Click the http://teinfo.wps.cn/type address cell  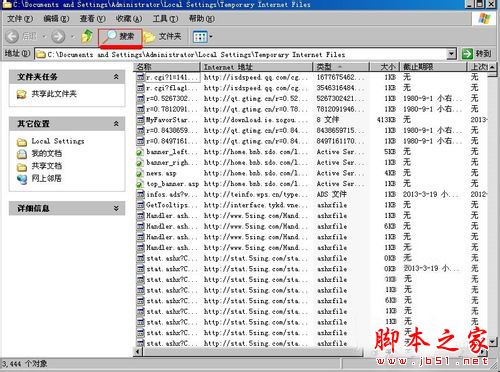[256, 194]
